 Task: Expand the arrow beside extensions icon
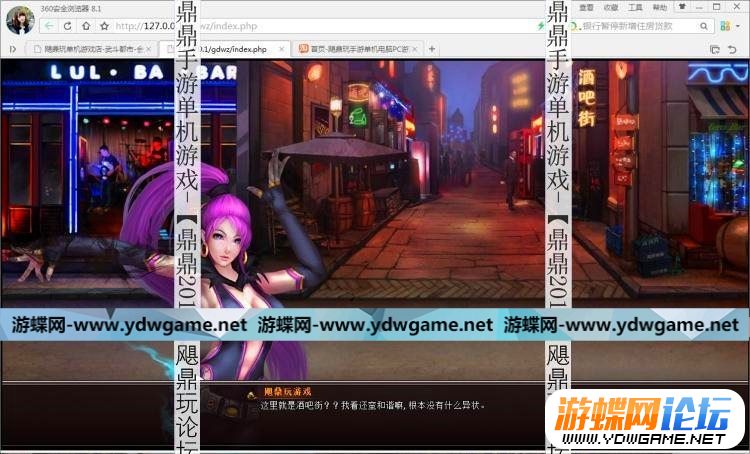(737, 26)
